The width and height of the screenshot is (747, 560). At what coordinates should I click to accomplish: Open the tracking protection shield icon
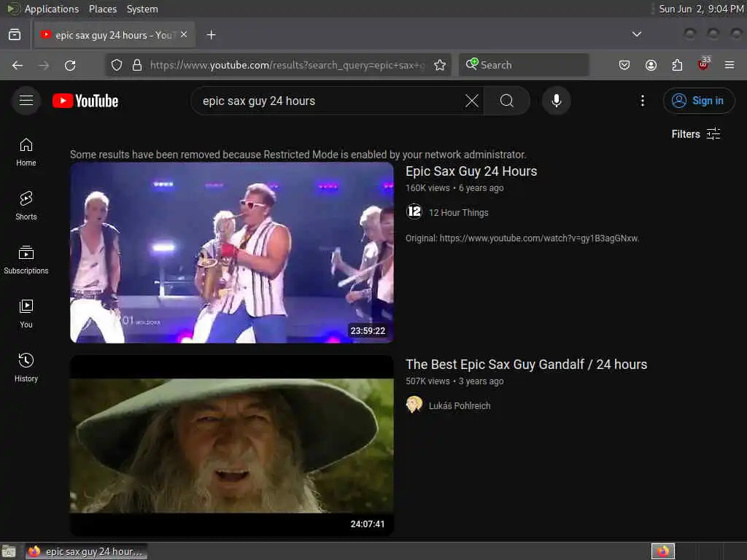117,65
